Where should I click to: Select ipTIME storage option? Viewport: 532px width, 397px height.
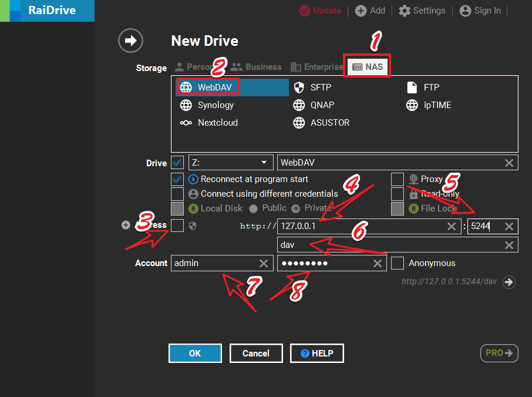click(x=429, y=105)
